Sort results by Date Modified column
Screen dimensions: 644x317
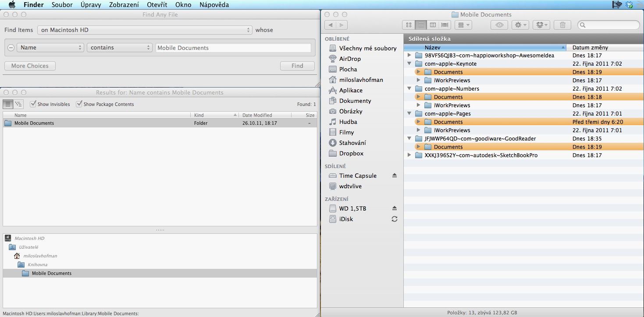click(x=265, y=115)
